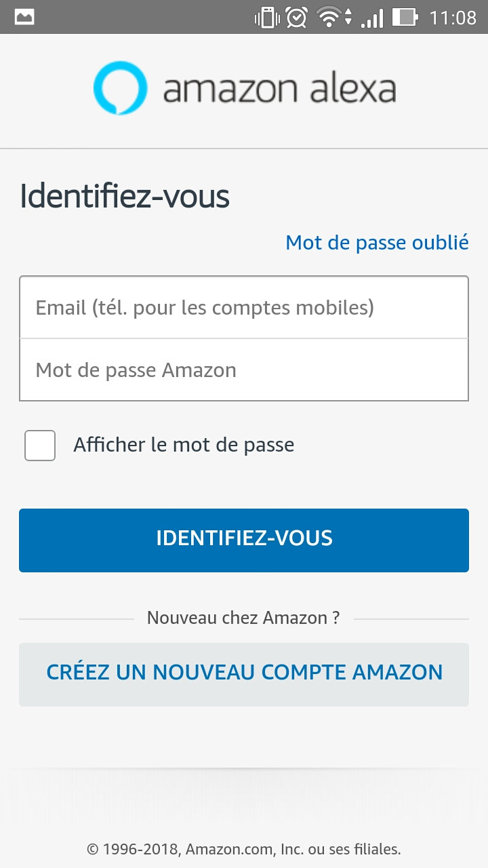Open the 'Mot de passe oublié' link

[x=377, y=242]
